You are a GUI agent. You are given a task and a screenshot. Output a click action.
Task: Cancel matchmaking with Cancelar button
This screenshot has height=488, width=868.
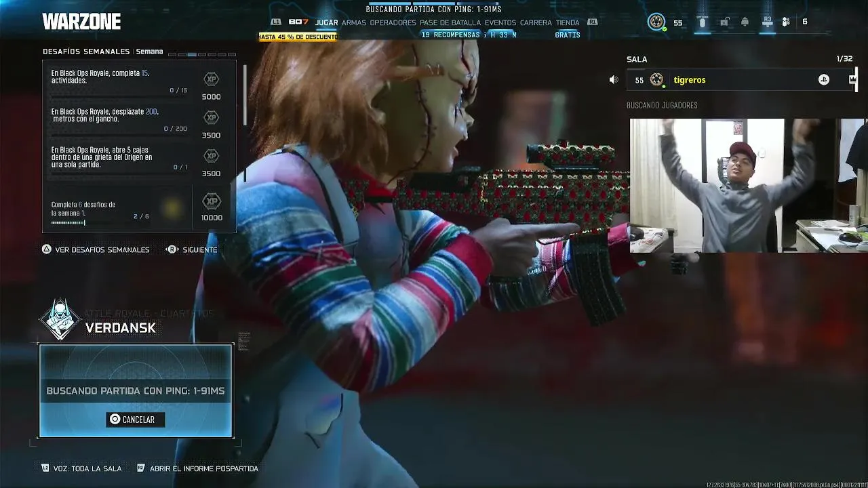(x=136, y=420)
